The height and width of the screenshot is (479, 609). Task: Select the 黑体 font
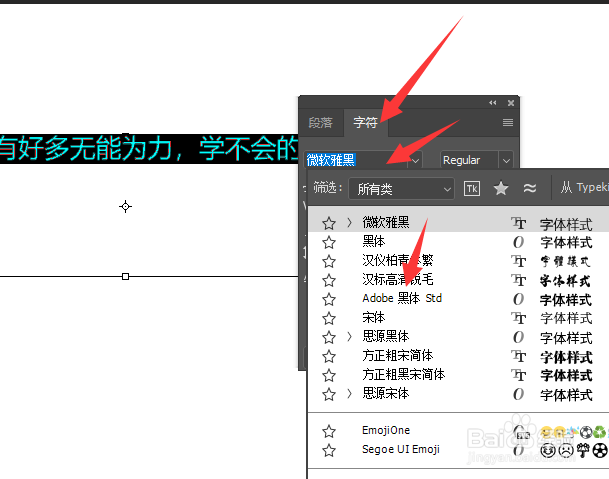[x=374, y=241]
